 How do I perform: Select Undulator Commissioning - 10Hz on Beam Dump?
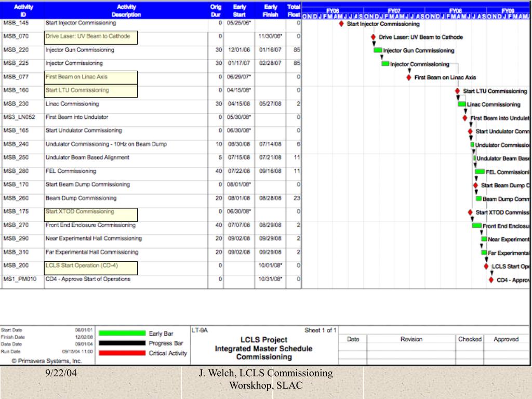(106, 144)
